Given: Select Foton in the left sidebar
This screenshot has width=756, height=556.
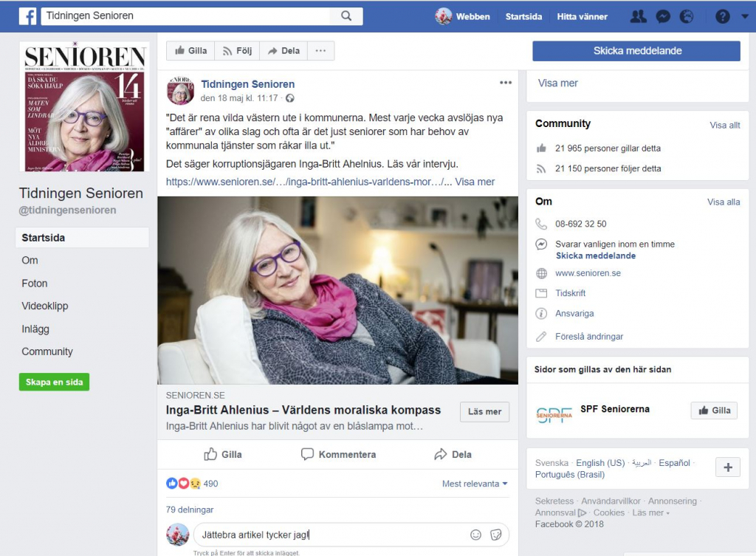Looking at the screenshot, I should click(x=35, y=284).
